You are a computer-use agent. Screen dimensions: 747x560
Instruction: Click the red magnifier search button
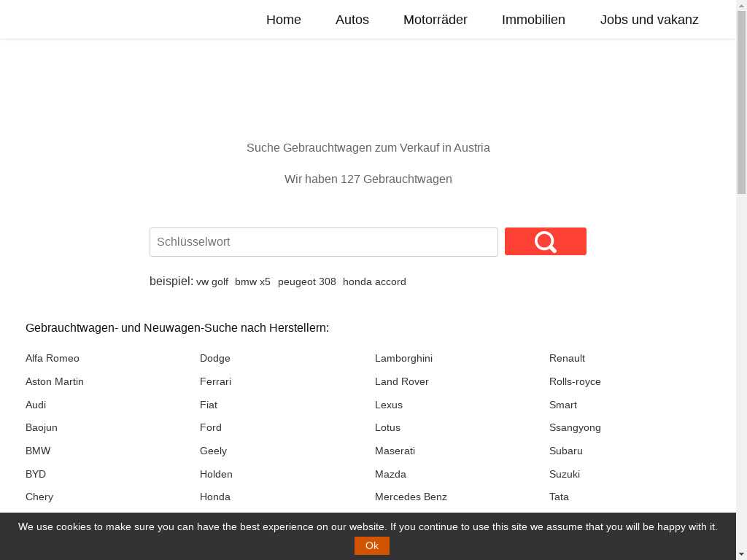pyautogui.click(x=545, y=241)
